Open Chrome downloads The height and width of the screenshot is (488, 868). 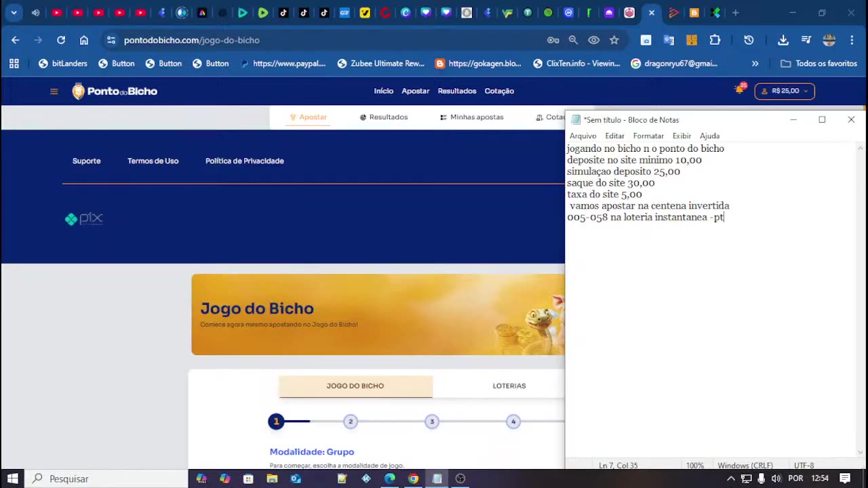[783, 40]
